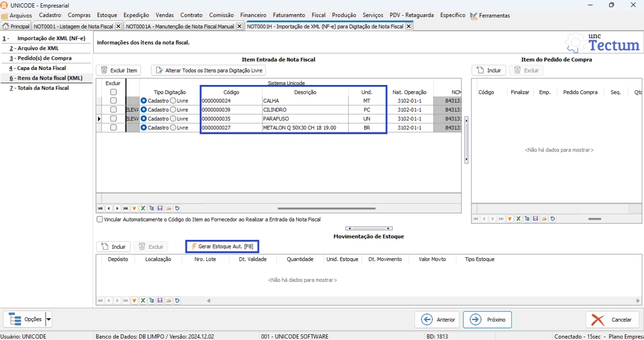This screenshot has height=340, width=644.
Task: Click Excel export icon in stock movement grid
Action: click(x=143, y=300)
